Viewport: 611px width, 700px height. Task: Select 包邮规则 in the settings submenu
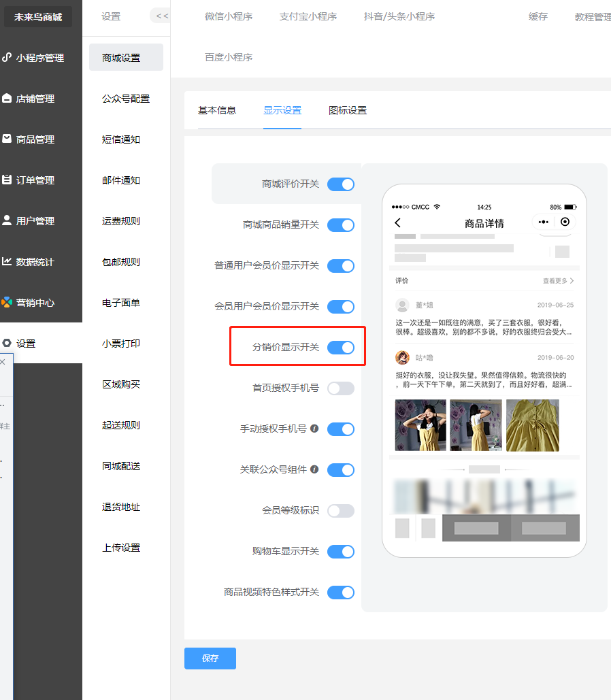[121, 262]
